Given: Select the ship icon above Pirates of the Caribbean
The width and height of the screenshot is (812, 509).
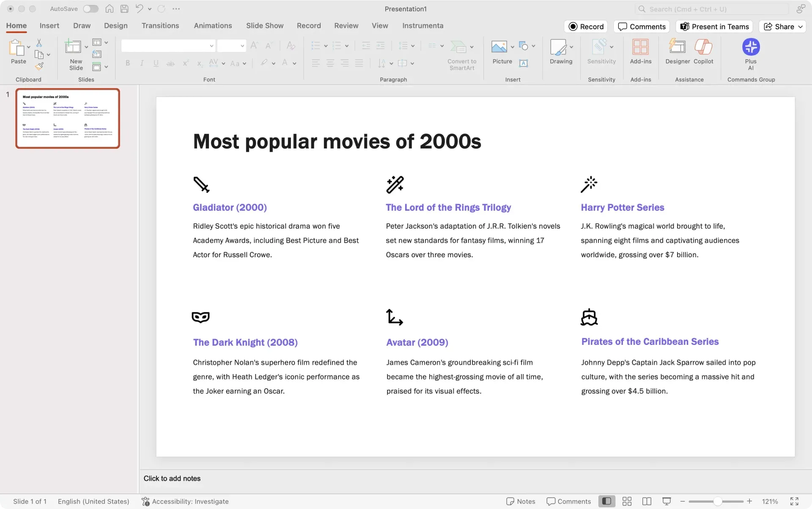Looking at the screenshot, I should (x=589, y=317).
